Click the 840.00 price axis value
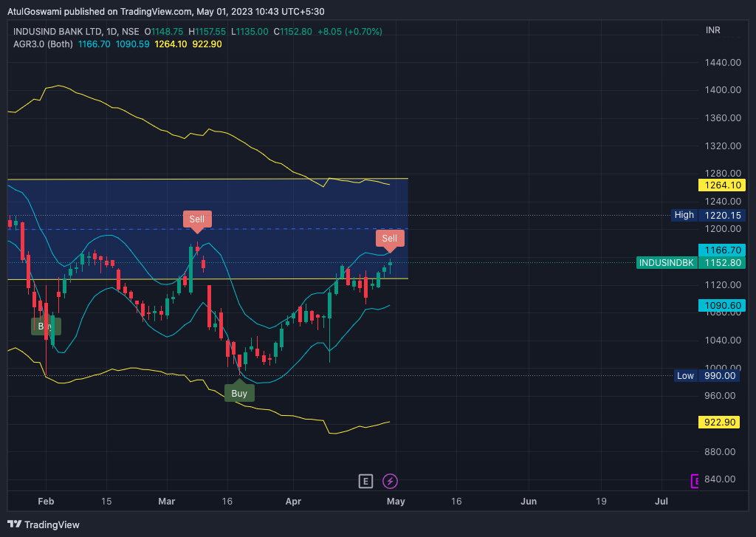The image size is (756, 537). click(720, 479)
